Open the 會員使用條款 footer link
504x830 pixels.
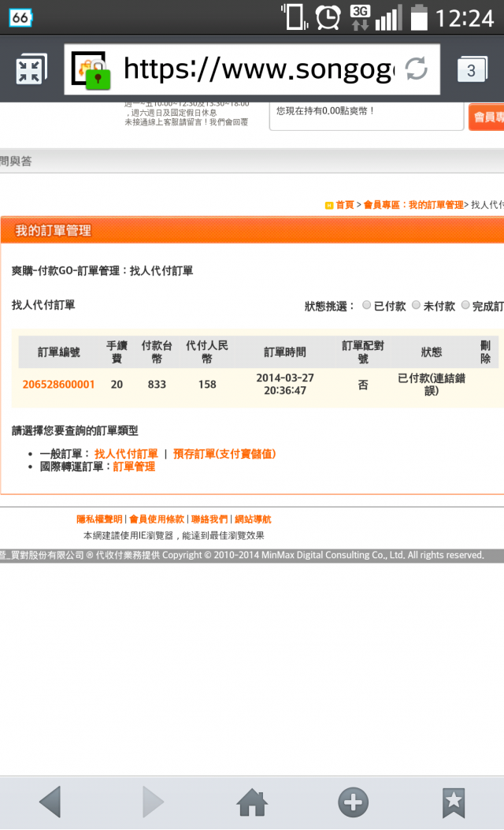pyautogui.click(x=157, y=519)
